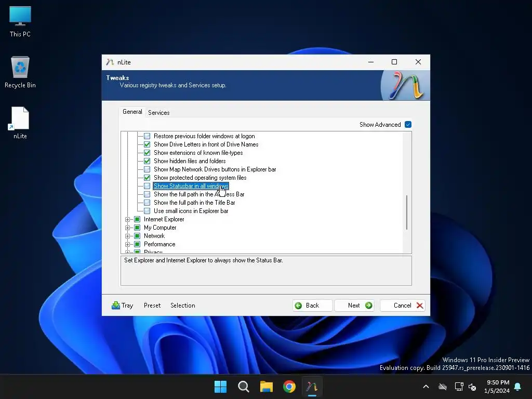Open the taskbar clock and date
Image resolution: width=532 pixels, height=399 pixels.
tap(497, 387)
